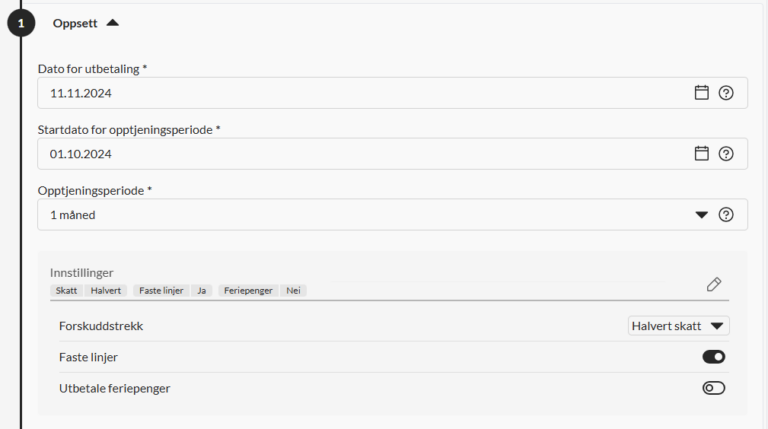Viewport: 768px width, 429px height.
Task: Click the Feriepenger tag chip
Action: (248, 291)
